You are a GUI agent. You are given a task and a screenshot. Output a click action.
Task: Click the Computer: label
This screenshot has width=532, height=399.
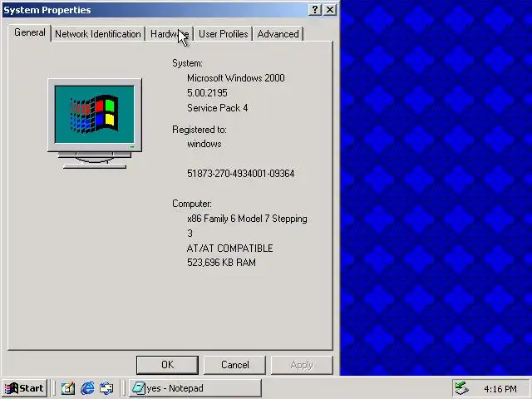click(x=192, y=204)
